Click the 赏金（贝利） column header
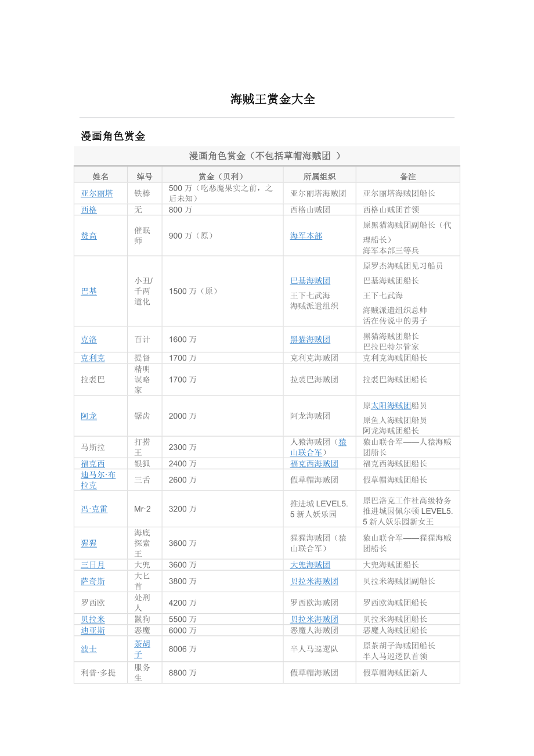534x756 pixels. (222, 177)
